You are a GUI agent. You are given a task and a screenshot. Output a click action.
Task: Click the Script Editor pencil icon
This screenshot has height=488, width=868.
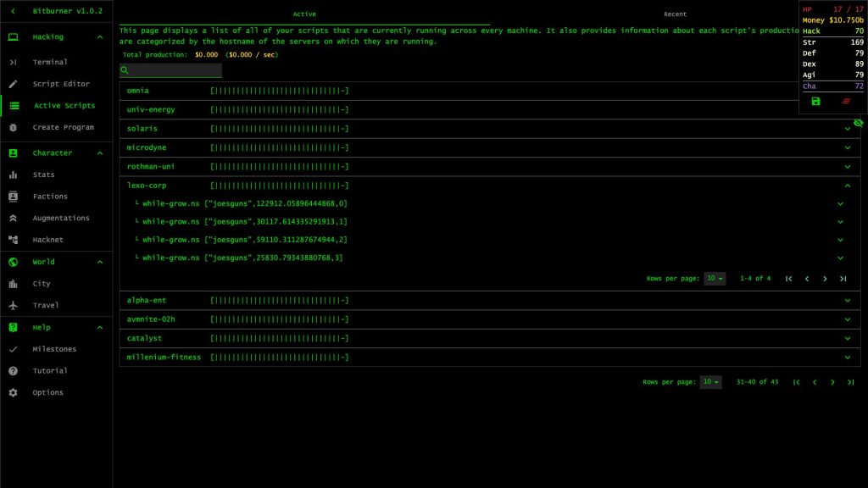tap(13, 84)
